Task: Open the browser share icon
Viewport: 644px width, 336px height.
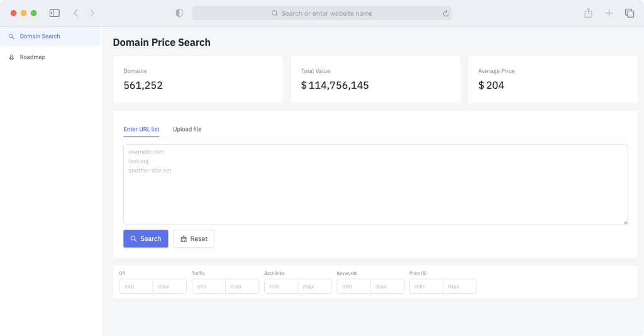Action: tap(589, 13)
